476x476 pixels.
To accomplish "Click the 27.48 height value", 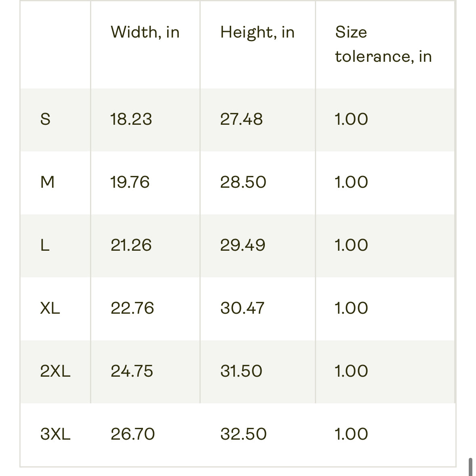I will click(x=241, y=119).
